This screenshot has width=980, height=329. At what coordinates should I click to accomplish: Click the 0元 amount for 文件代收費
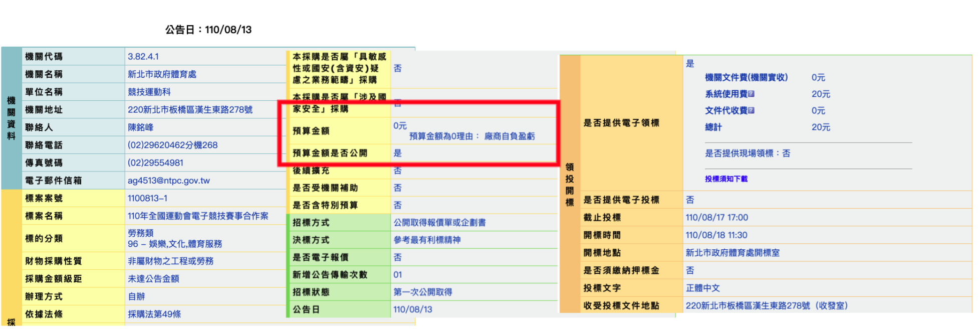click(818, 110)
